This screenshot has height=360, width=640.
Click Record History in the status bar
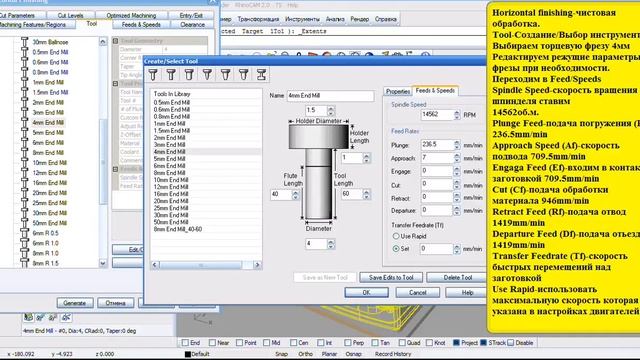point(393,354)
